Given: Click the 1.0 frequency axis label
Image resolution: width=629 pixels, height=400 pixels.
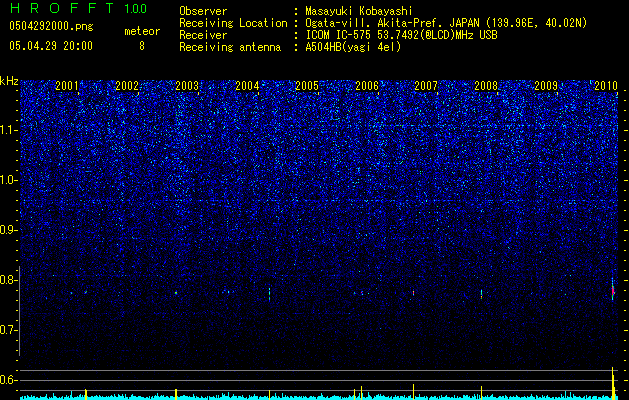Looking at the screenshot, I should pos(9,180).
